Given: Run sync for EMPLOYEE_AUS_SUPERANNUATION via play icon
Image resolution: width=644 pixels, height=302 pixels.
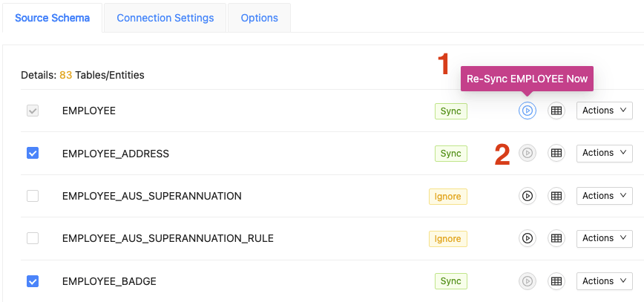Looking at the screenshot, I should pos(527,197).
